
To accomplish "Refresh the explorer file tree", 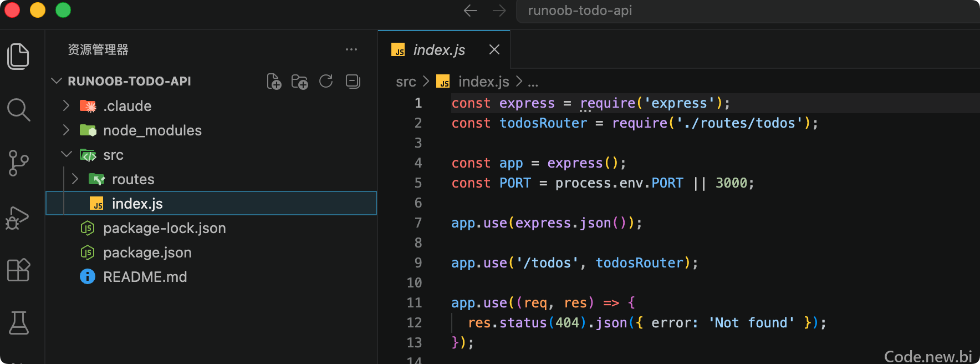I will 326,82.
